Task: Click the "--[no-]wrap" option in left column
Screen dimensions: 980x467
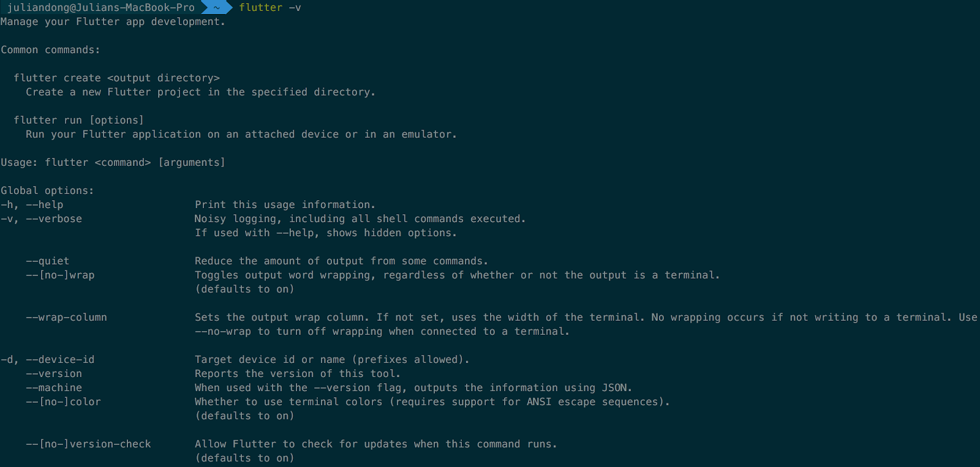Action: (60, 275)
